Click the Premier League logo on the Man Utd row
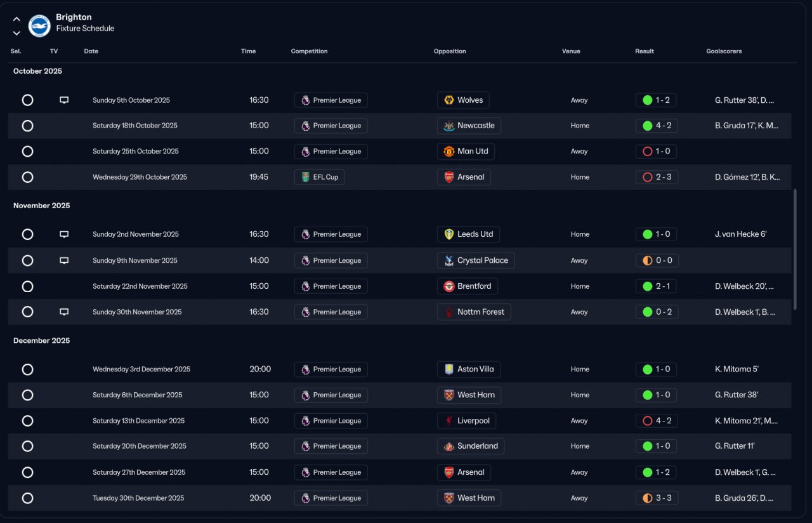 [x=305, y=151]
